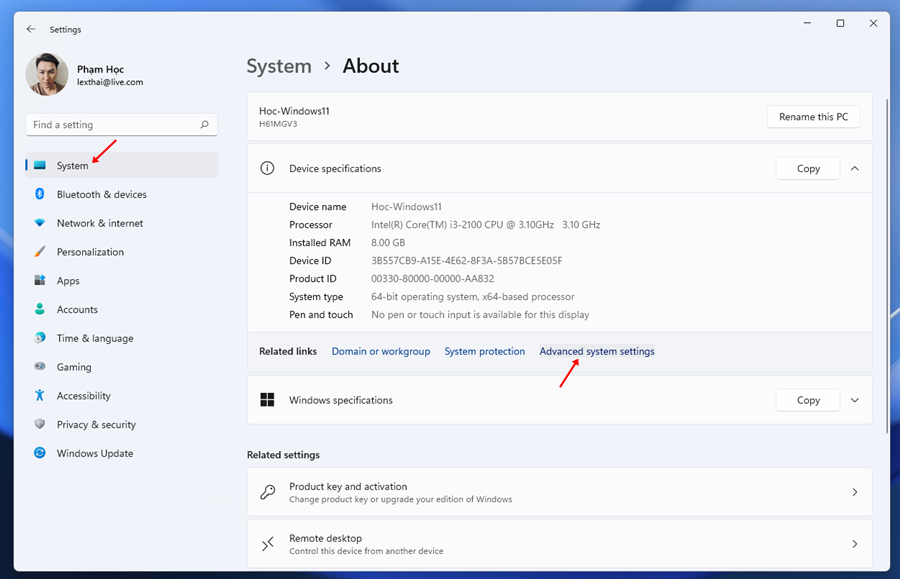Click the Remote desktop row chevron
The width and height of the screenshot is (900, 579).
click(855, 543)
